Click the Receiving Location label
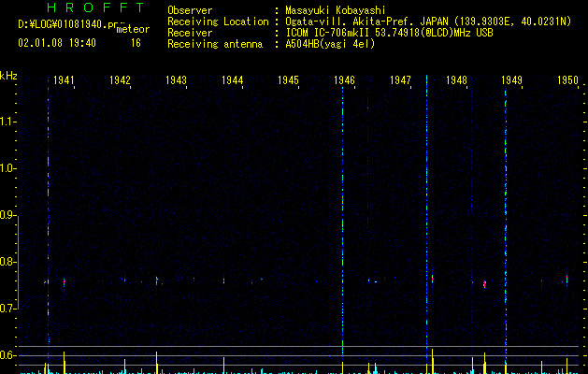The image size is (588, 374). coord(218,22)
